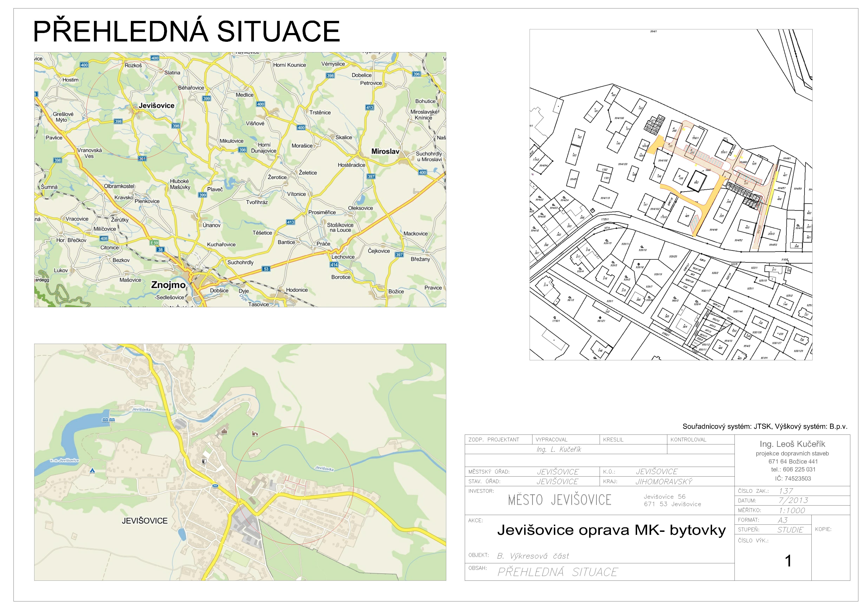Click the chateau building icon on the town map
This screenshot has height=613, width=868.
224,431
